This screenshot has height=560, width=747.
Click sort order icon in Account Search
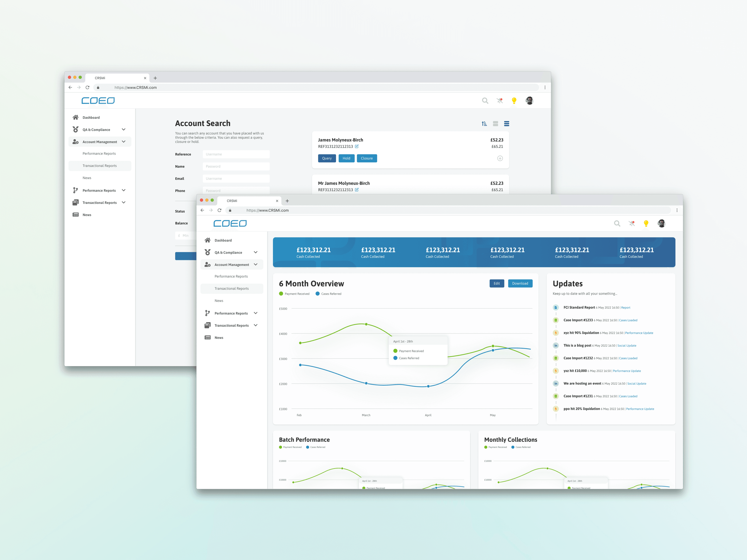(x=484, y=123)
